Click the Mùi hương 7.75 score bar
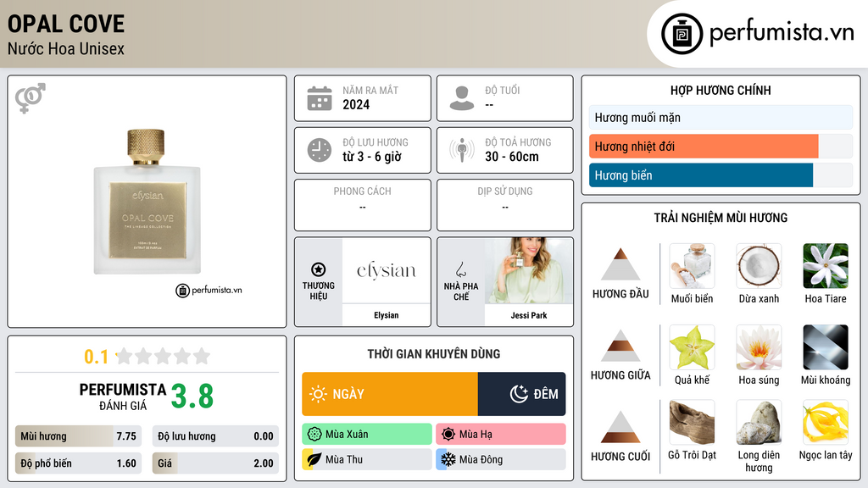 coord(78,436)
